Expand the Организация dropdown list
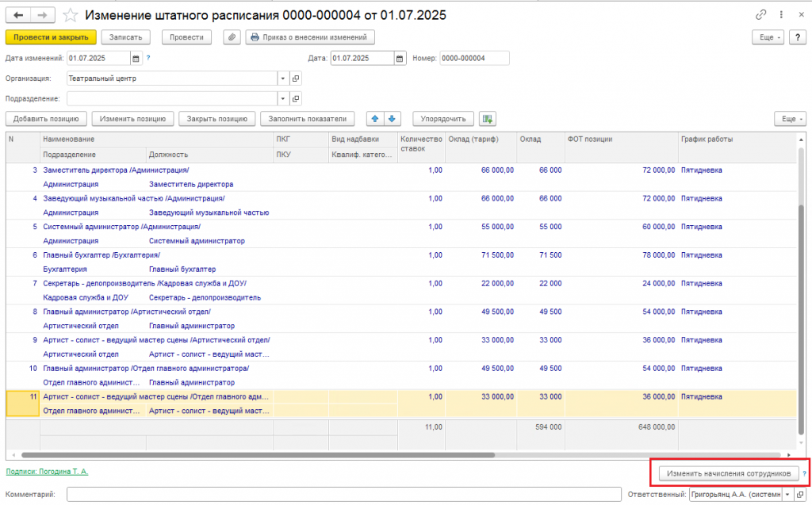Viewport: 812px width, 505px height. click(x=283, y=78)
